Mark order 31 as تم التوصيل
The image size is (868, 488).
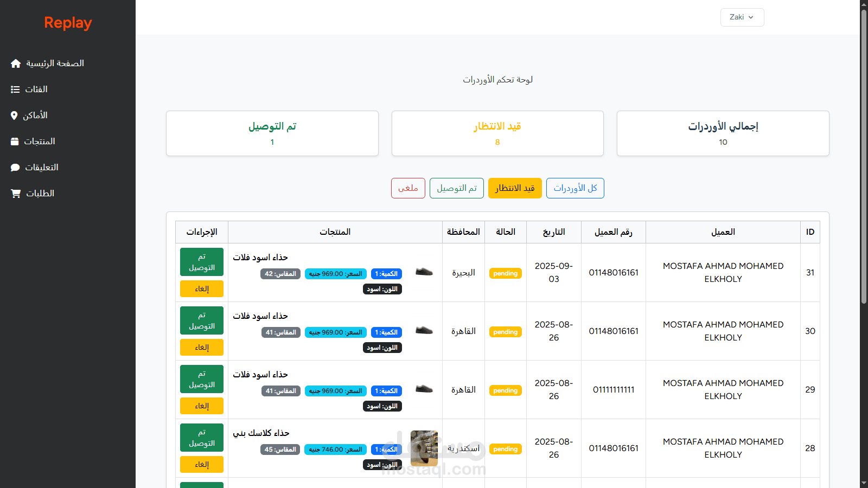(202, 262)
